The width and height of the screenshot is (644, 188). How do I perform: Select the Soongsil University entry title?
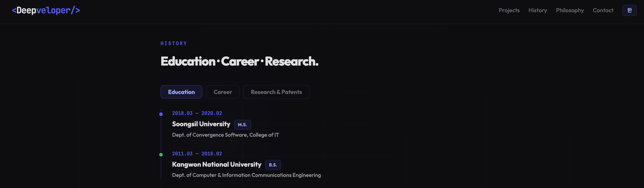(201, 124)
